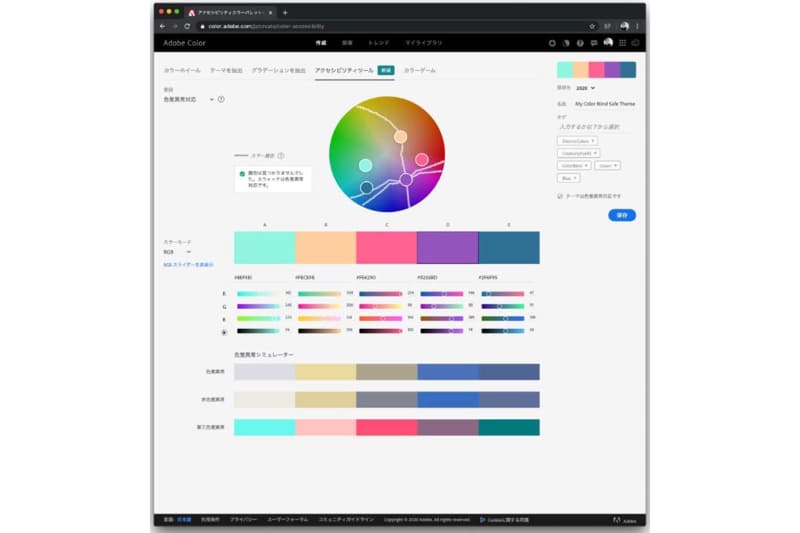This screenshot has width=800, height=533.
Task: Click the Adobe Color logo text
Action: 184,43
